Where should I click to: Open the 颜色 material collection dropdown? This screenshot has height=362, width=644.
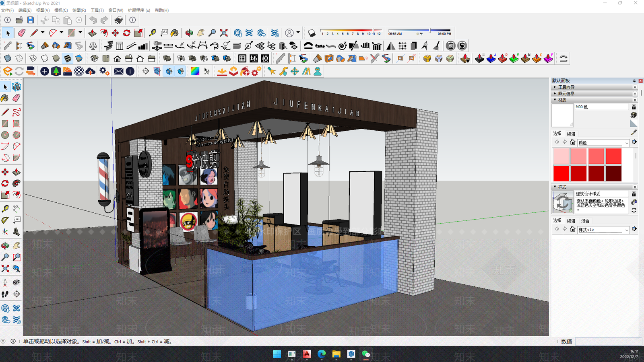pyautogui.click(x=603, y=143)
